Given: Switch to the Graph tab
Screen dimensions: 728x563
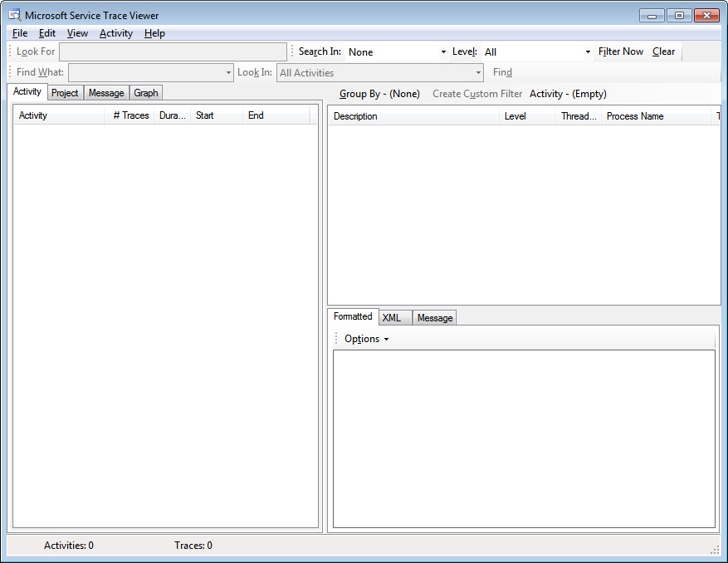Looking at the screenshot, I should (146, 93).
